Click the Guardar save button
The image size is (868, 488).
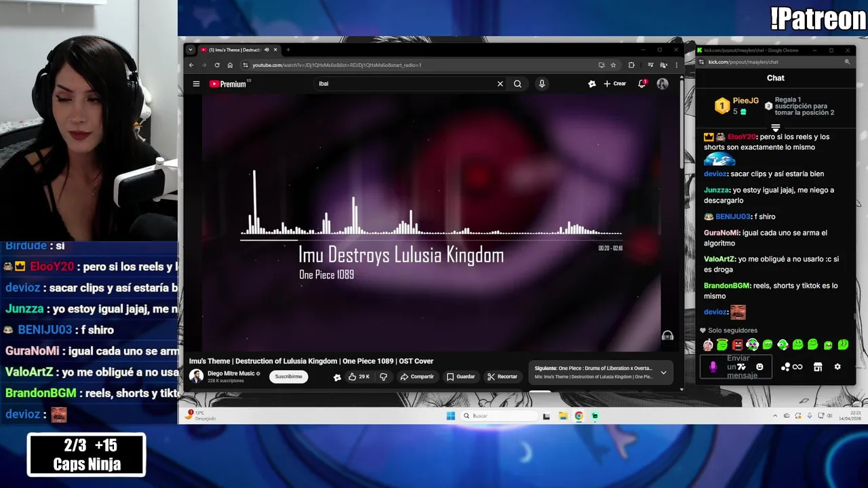click(x=460, y=376)
